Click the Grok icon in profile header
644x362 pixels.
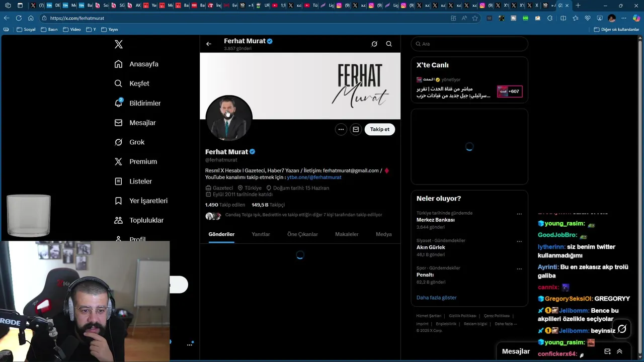click(x=374, y=44)
